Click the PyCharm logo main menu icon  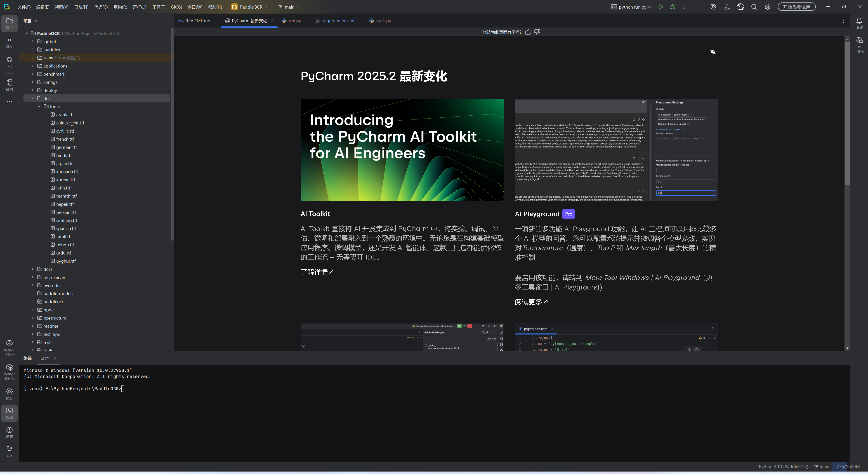pyautogui.click(x=7, y=7)
